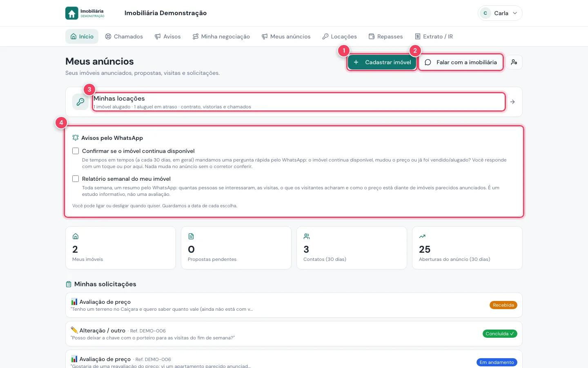Click the wallet icon in Repasses tab

click(x=372, y=36)
